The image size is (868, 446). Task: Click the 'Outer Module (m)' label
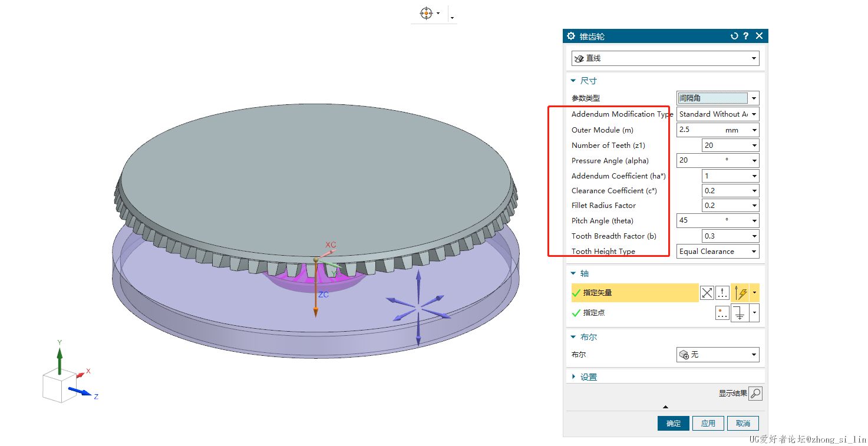[602, 130]
